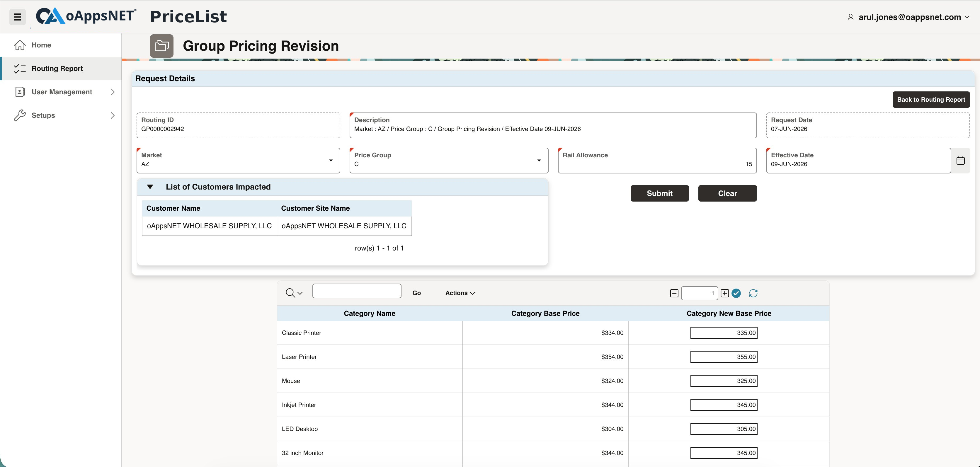Image resolution: width=980 pixels, height=467 pixels.
Task: Open the Setups menu item
Action: 61,115
